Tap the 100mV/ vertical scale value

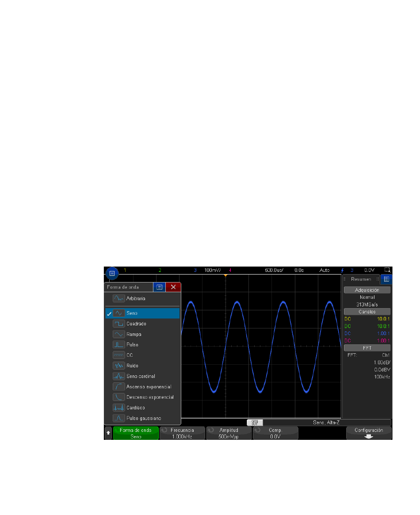pos(213,270)
